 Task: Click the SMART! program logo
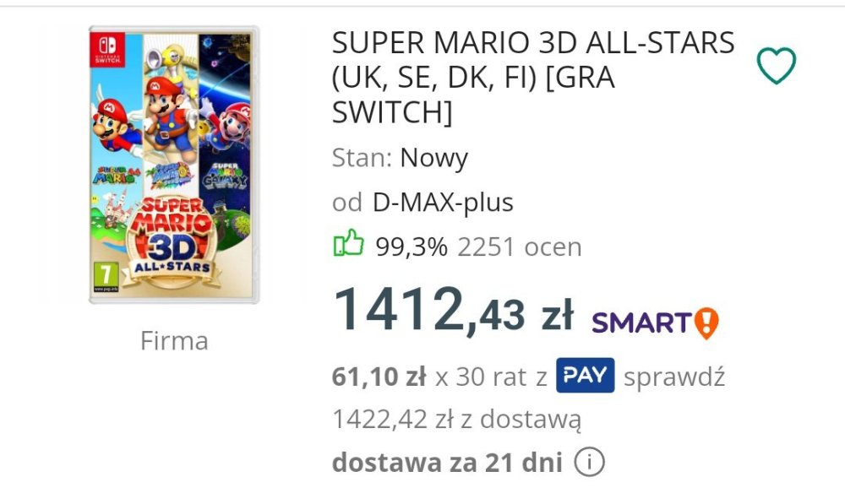coord(655,322)
